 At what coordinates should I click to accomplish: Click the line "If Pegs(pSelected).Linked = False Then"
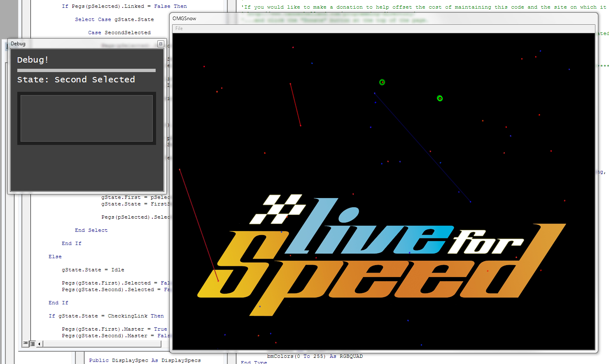tap(124, 6)
